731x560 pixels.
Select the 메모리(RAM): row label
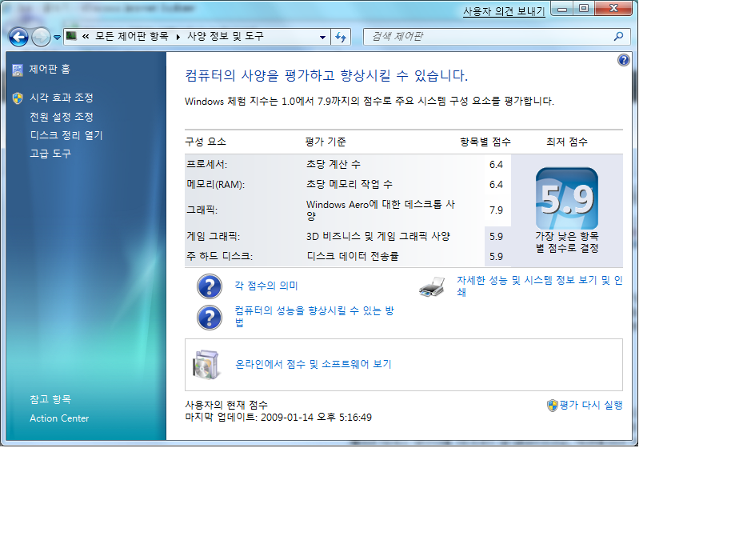pyautogui.click(x=215, y=185)
